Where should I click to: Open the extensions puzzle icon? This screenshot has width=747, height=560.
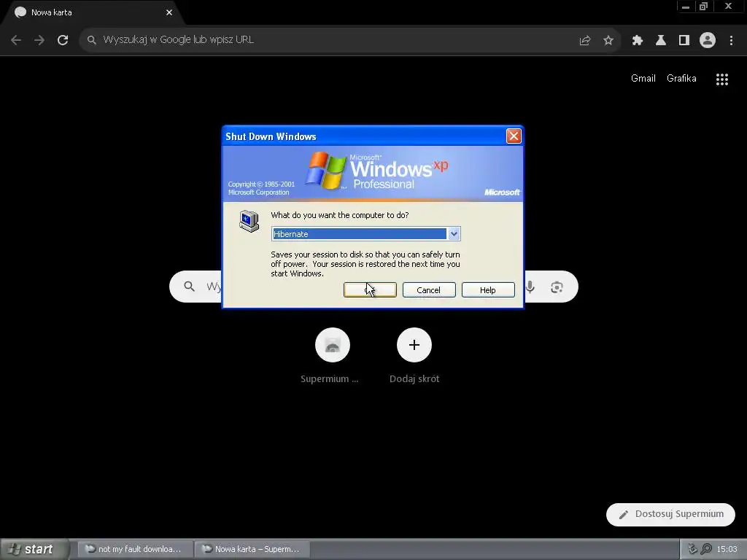(x=638, y=41)
